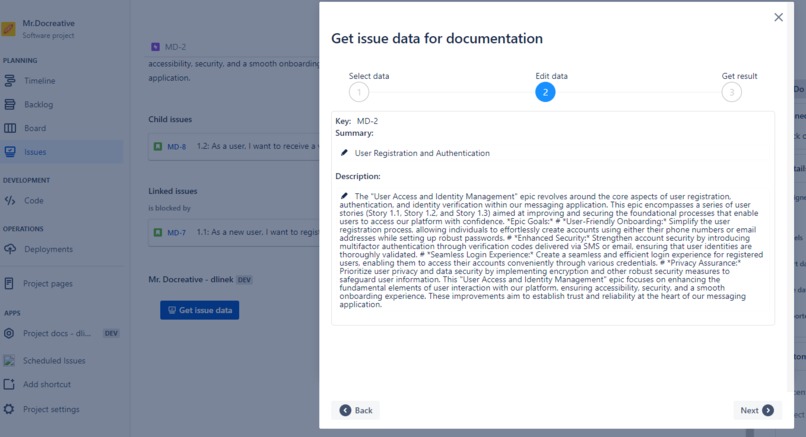Click the summary text User Registration and Authentication
This screenshot has width=806, height=437.
(x=422, y=153)
